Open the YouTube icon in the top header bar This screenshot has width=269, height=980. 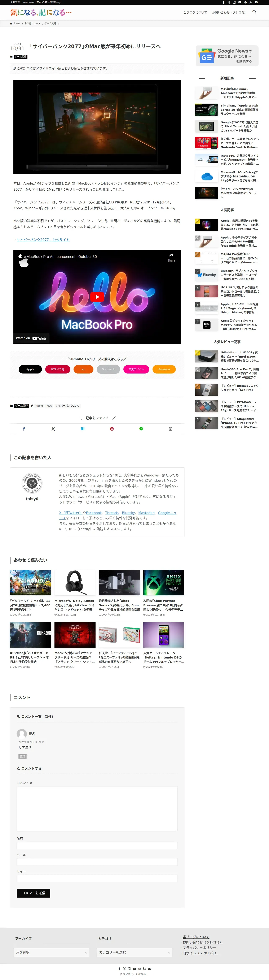tap(240, 2)
